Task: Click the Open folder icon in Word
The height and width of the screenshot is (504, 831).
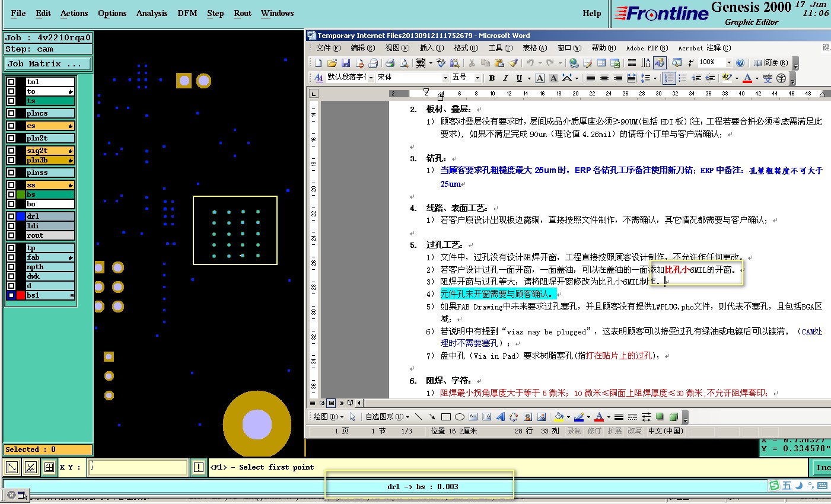Action: (332, 63)
